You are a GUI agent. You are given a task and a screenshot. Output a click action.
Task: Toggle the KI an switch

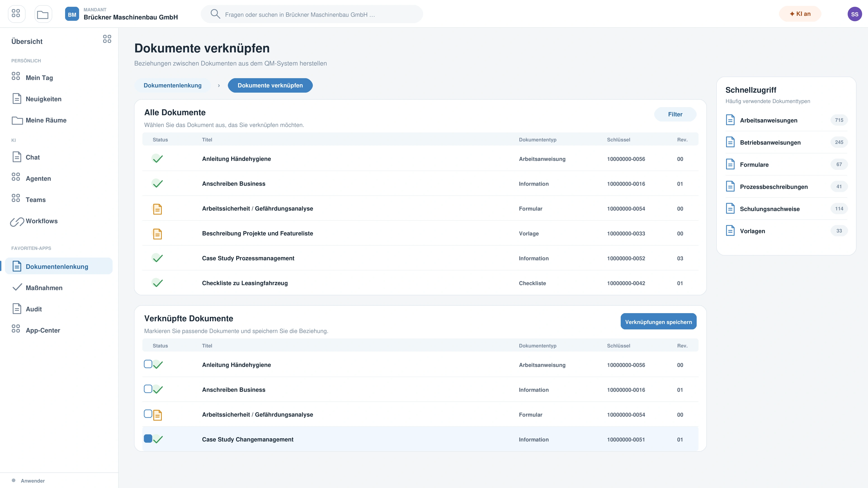(x=800, y=14)
